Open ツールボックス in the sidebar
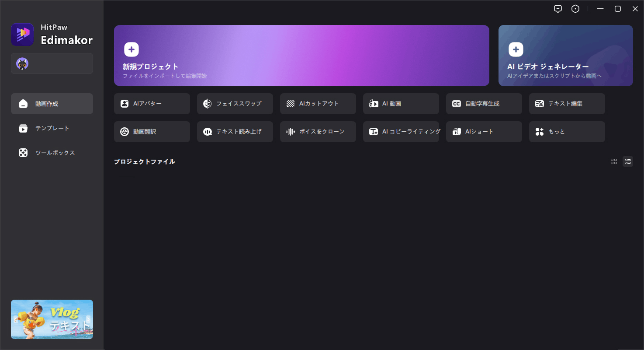The width and height of the screenshot is (644, 350). [x=52, y=153]
